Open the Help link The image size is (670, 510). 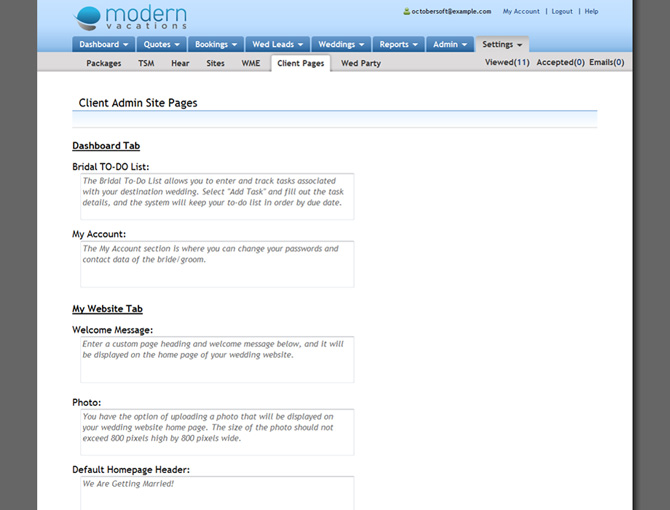pos(592,12)
